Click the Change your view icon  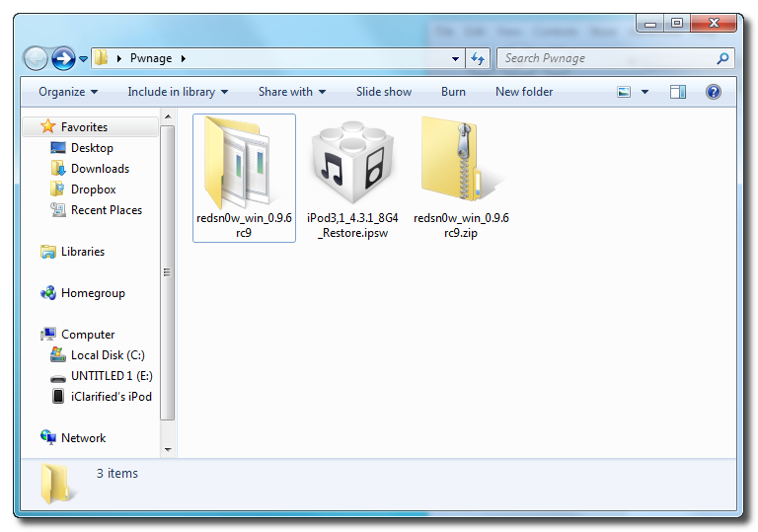click(624, 92)
